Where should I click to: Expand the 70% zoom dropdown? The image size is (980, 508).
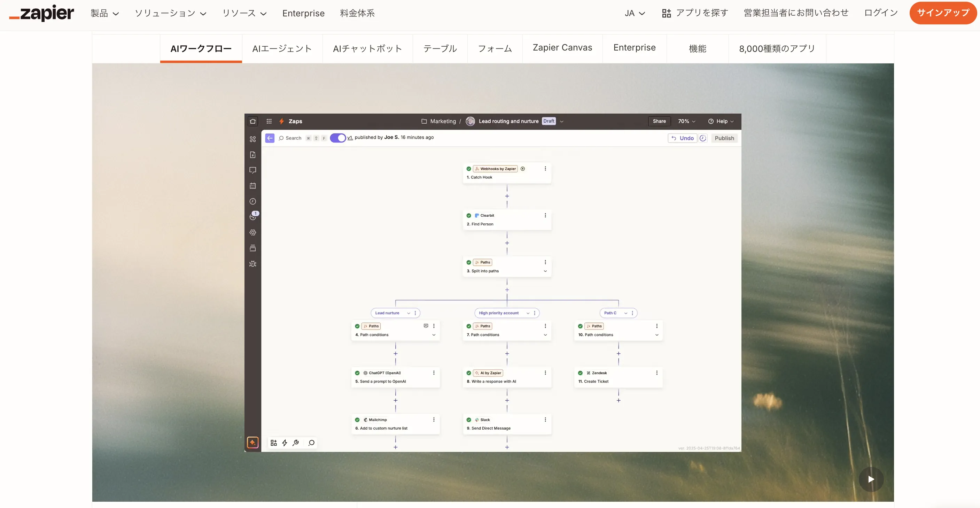click(686, 121)
